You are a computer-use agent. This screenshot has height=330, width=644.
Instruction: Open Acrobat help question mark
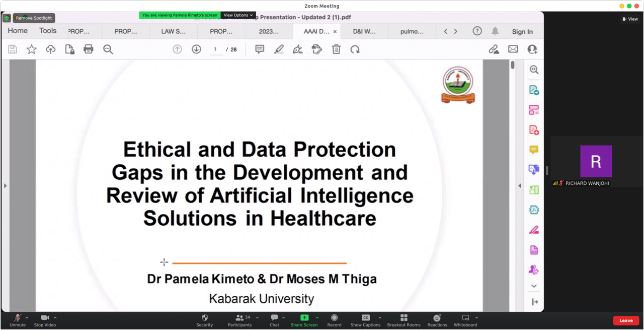tap(477, 31)
